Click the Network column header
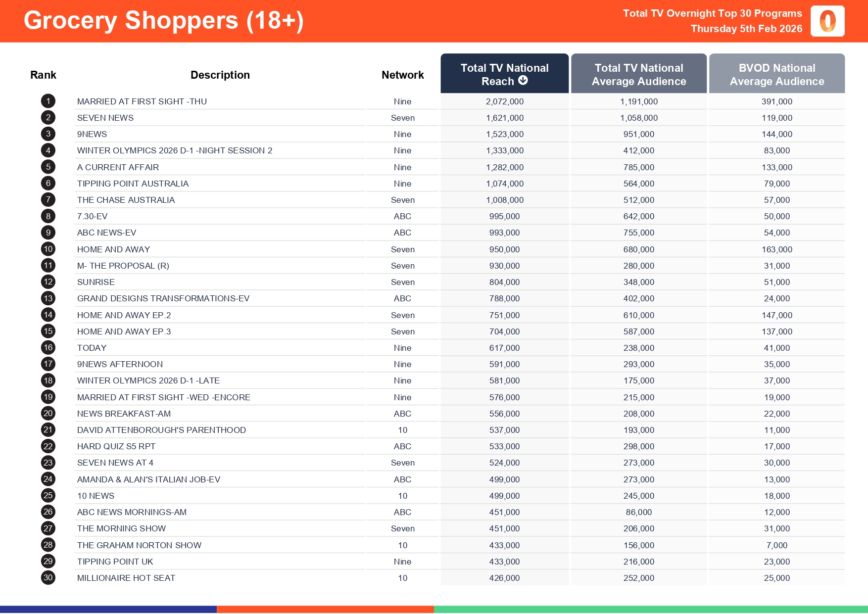The height and width of the screenshot is (614, 868). click(402, 75)
